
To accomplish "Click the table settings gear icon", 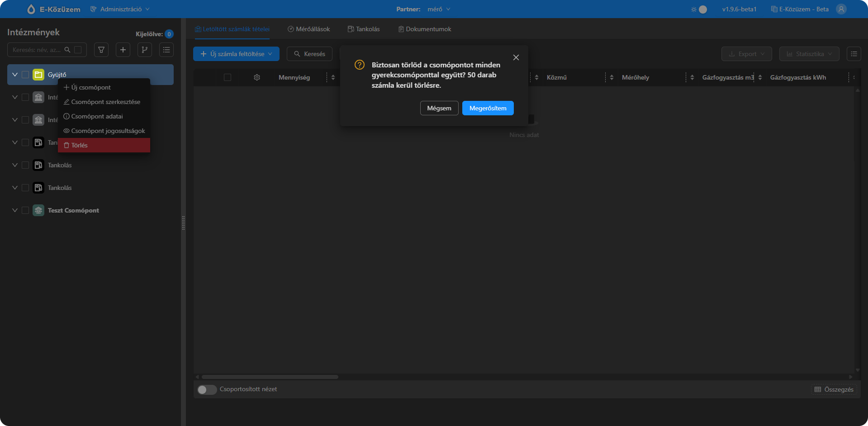I will pyautogui.click(x=257, y=77).
